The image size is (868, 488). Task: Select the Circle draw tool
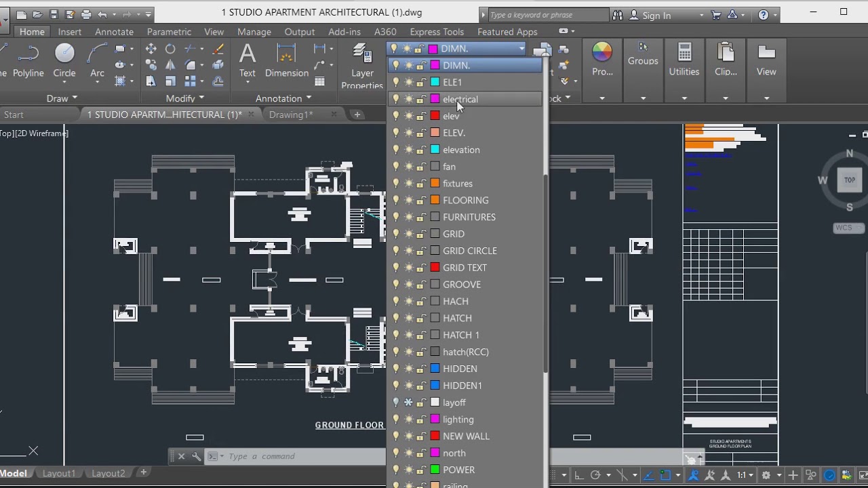coord(64,60)
